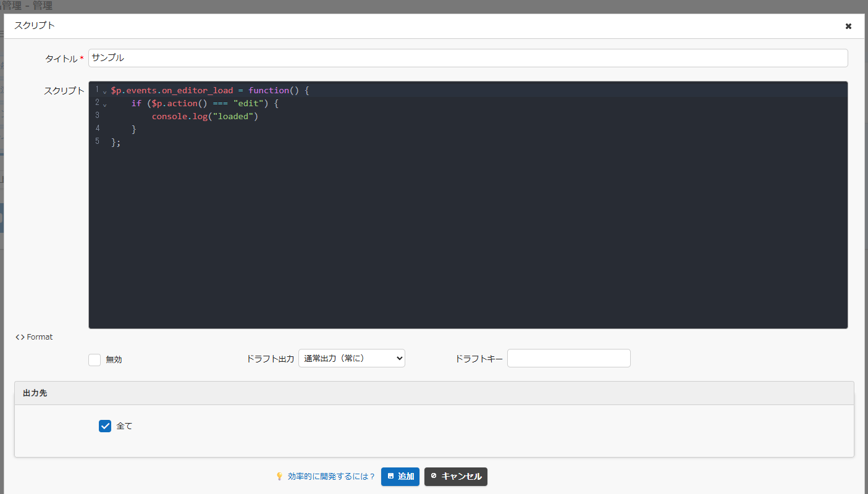Place cursor on console.log("loaded") line

pos(204,116)
